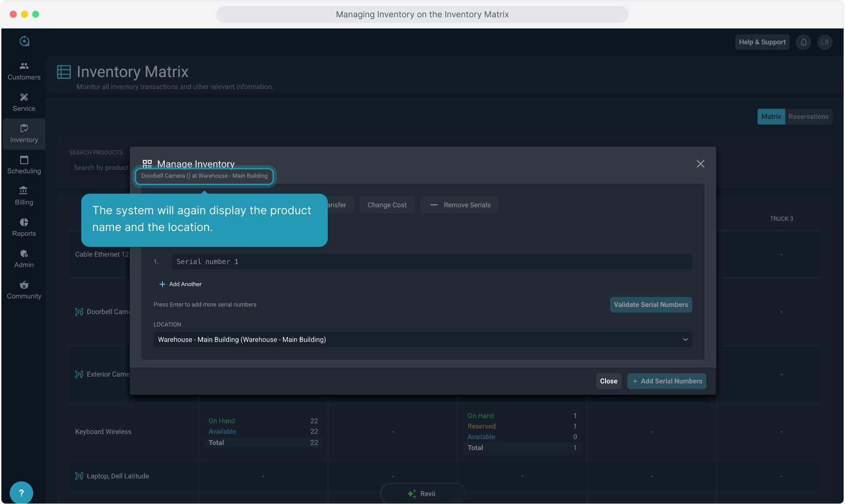Click the notifications bell icon
Viewport: 845px width, 504px height.
[803, 42]
